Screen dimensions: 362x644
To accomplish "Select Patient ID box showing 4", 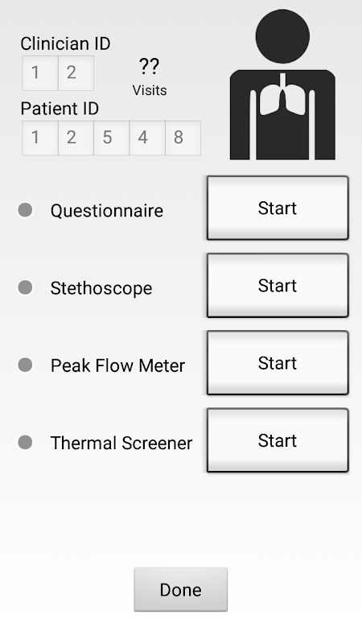I will 147,138.
